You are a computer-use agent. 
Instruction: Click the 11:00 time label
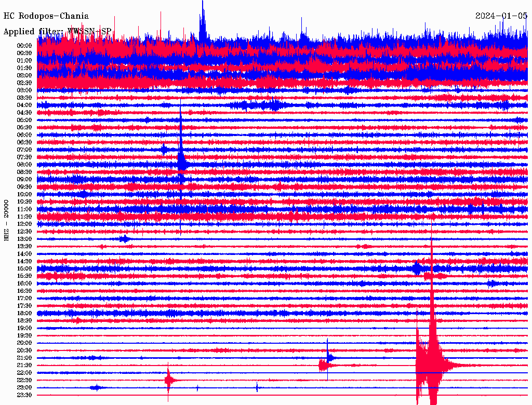pyautogui.click(x=24, y=209)
